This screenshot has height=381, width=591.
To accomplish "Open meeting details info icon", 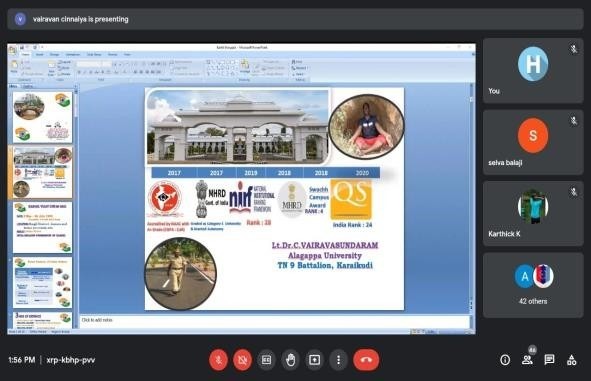I will pyautogui.click(x=505, y=360).
